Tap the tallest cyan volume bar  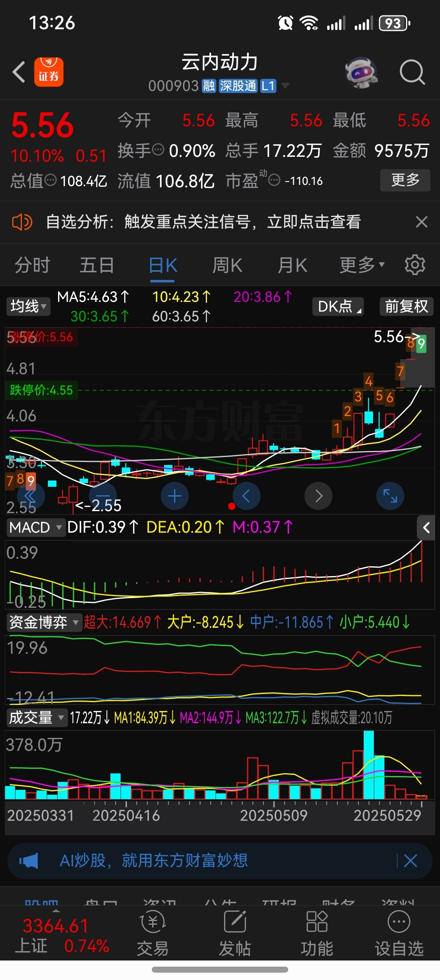[369, 765]
